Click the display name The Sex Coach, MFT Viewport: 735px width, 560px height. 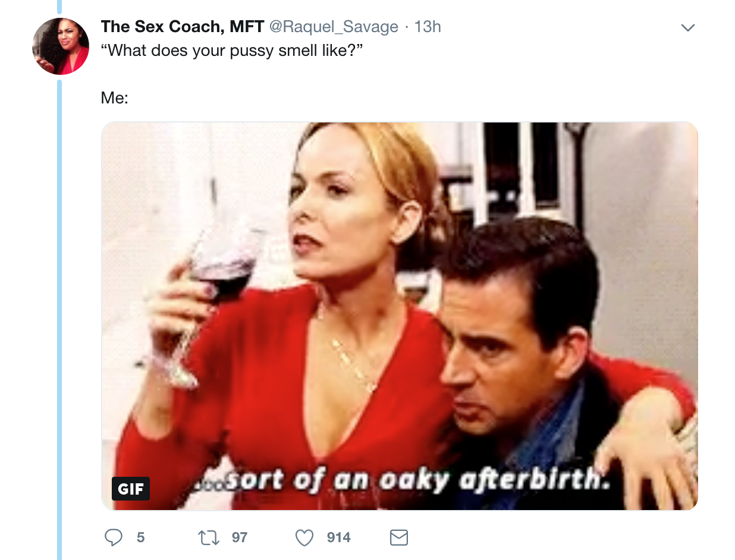pyautogui.click(x=183, y=27)
